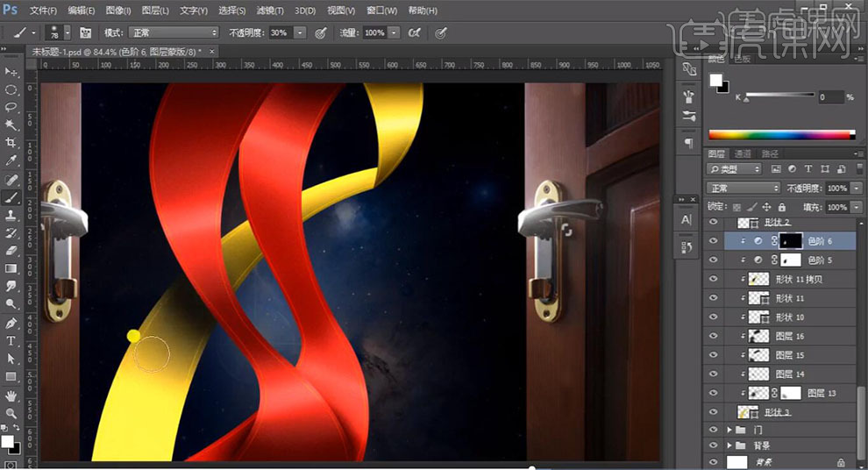
Task: Select the Lasso tool
Action: point(11,107)
